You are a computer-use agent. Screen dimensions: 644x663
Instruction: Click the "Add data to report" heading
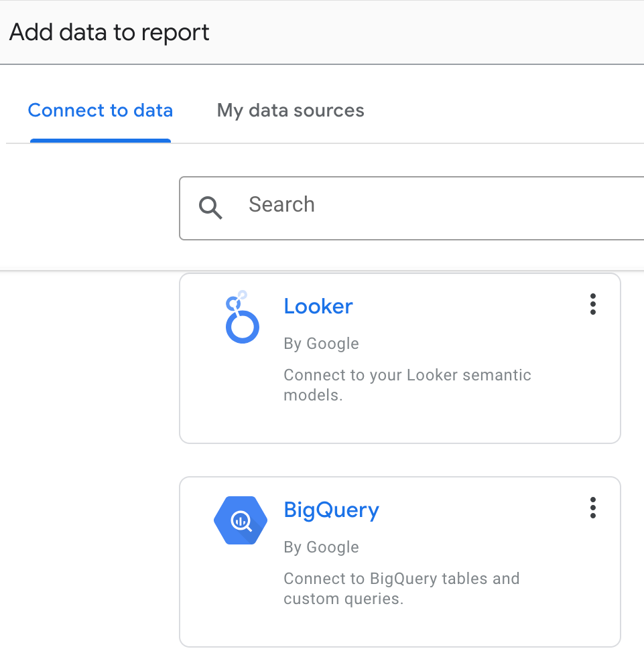click(109, 33)
